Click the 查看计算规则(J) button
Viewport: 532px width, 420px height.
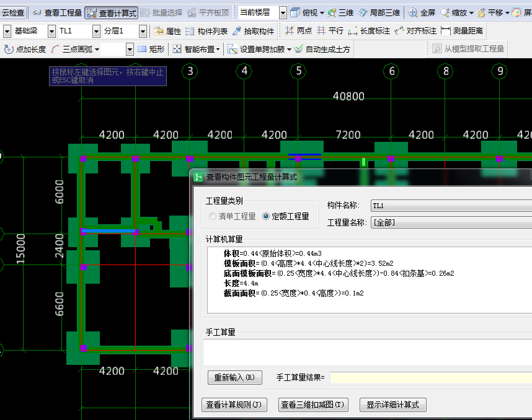click(x=234, y=405)
